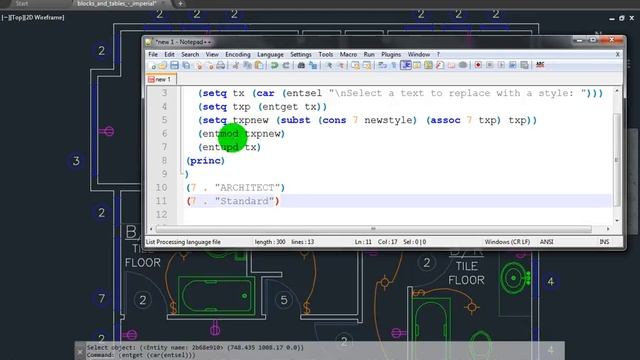Click the Copy icon in the toolbar
The height and width of the screenshot is (360, 640).
[x=247, y=65]
